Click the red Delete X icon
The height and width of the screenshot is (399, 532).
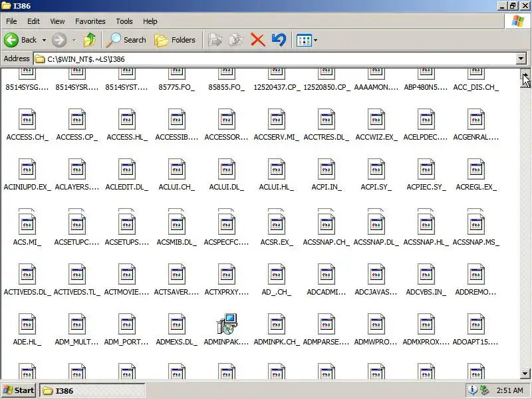coord(257,40)
